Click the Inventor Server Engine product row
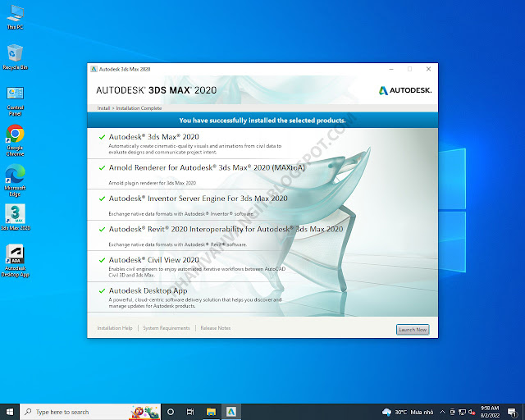525x420 pixels. coord(262,205)
